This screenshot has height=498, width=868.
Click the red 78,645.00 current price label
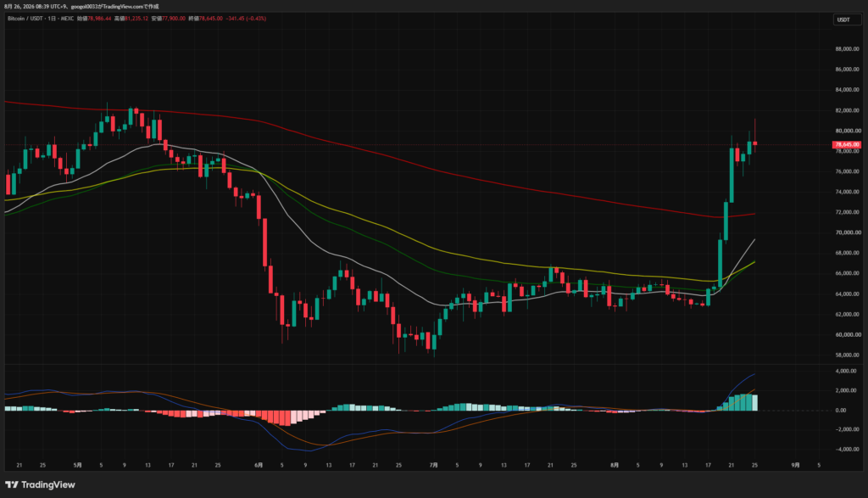(847, 144)
